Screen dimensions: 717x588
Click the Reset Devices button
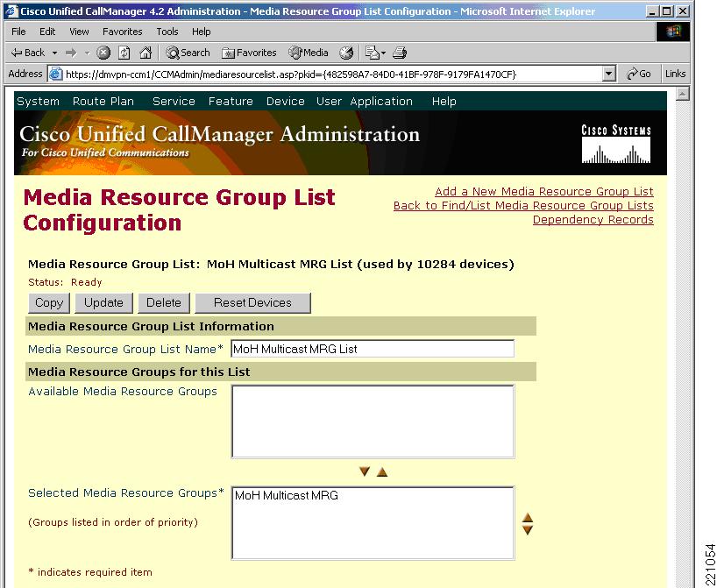pos(252,303)
